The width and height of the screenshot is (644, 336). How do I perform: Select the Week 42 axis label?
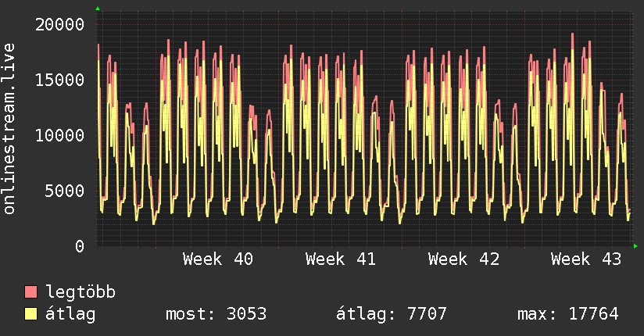tap(463, 259)
